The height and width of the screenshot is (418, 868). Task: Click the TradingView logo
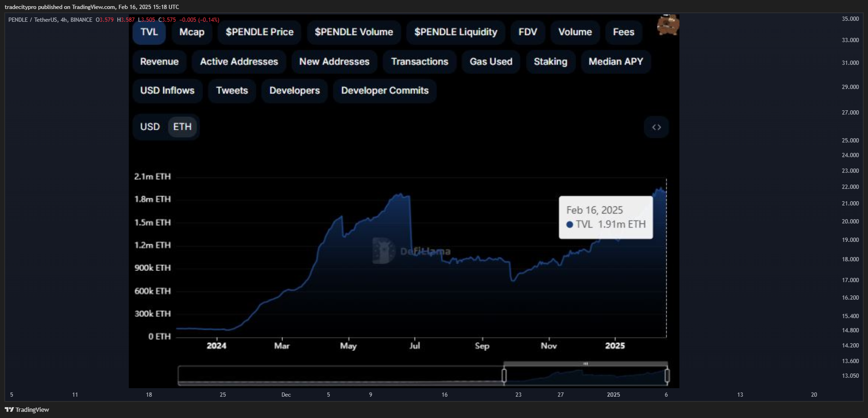[27, 409]
